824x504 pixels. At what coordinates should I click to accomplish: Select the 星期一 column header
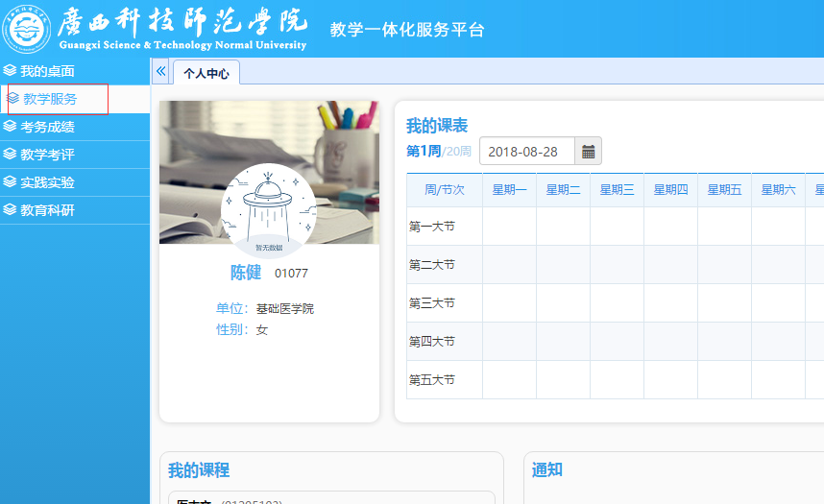pyautogui.click(x=509, y=190)
